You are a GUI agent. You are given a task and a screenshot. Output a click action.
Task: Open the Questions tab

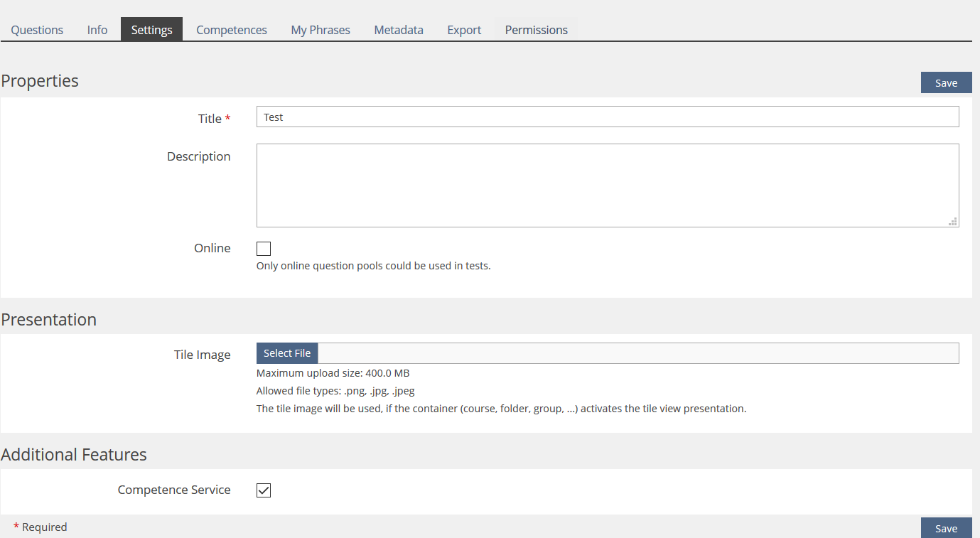(x=37, y=30)
